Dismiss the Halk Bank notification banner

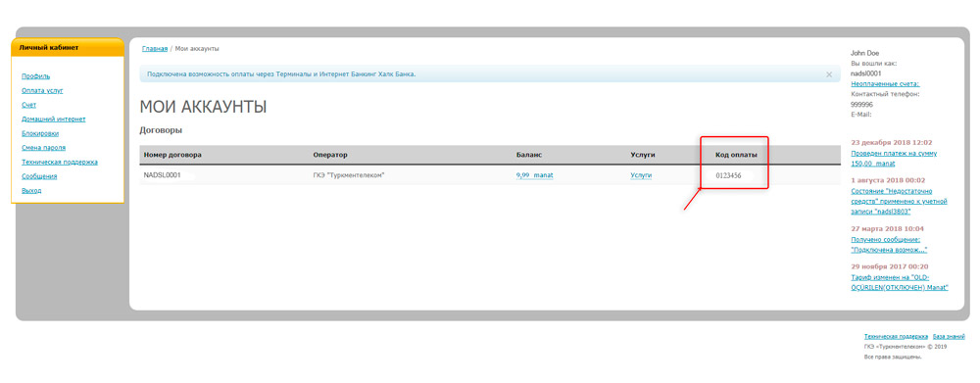tap(829, 74)
